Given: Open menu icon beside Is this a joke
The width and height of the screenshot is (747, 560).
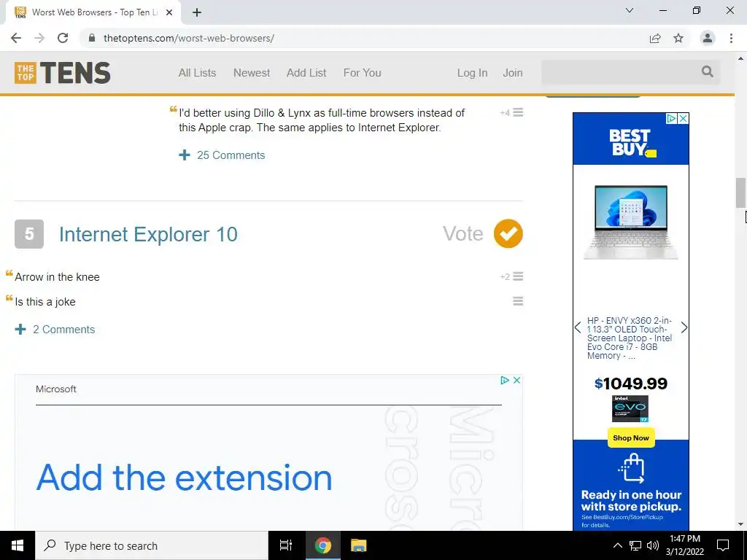Looking at the screenshot, I should (518, 301).
